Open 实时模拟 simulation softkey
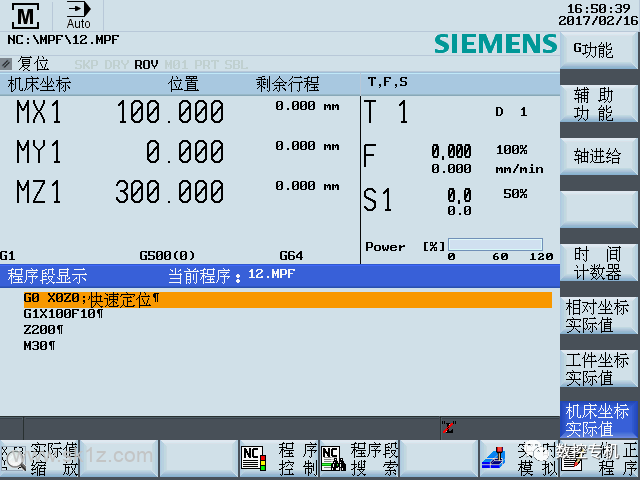Image resolution: width=640 pixels, height=480 pixels. click(x=519, y=459)
